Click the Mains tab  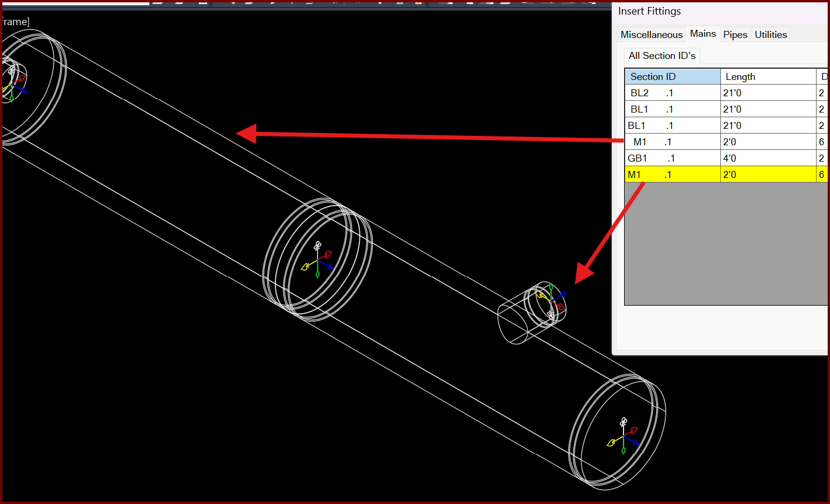(x=703, y=34)
